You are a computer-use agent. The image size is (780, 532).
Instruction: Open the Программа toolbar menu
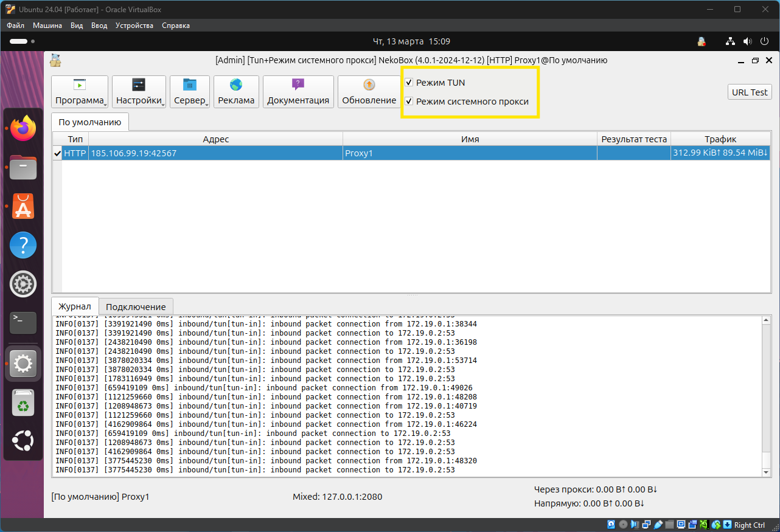pos(80,92)
